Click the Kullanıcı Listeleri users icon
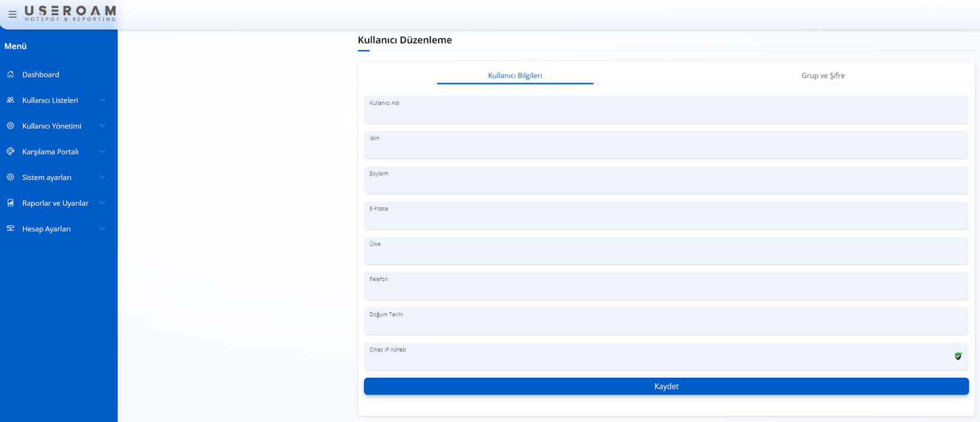This screenshot has width=980, height=422. pos(10,100)
